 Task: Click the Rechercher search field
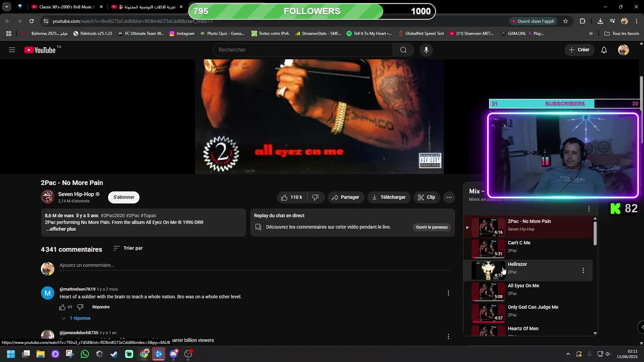303,50
